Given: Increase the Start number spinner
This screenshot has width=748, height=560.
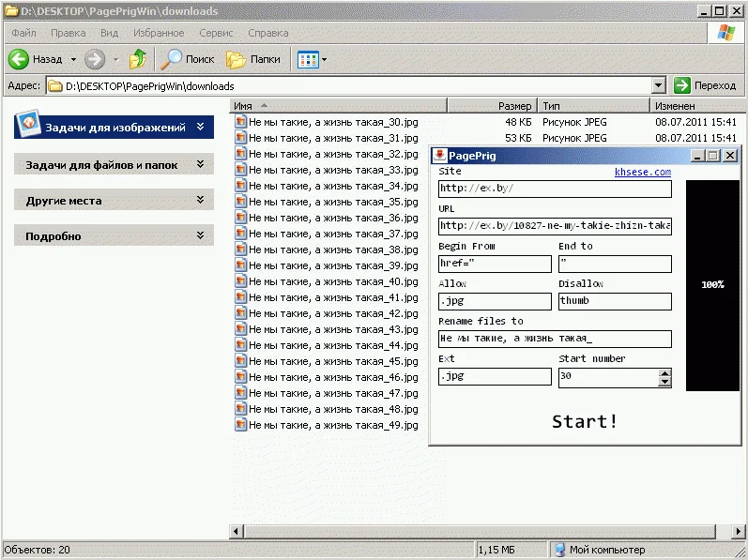Looking at the screenshot, I should point(665,372).
